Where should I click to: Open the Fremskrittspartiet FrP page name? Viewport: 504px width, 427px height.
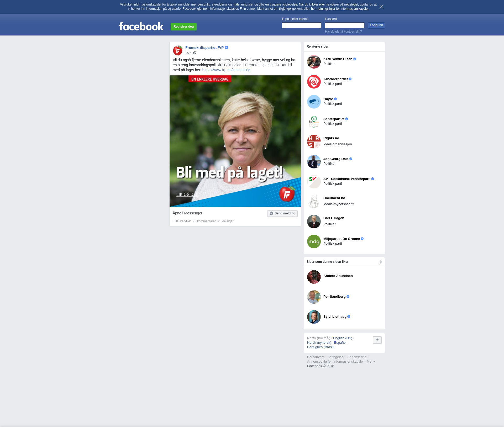(x=204, y=48)
